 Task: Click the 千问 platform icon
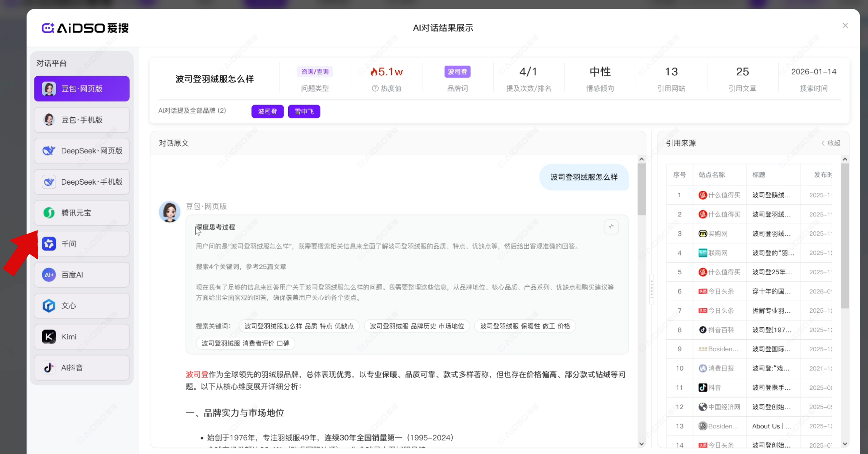(49, 244)
